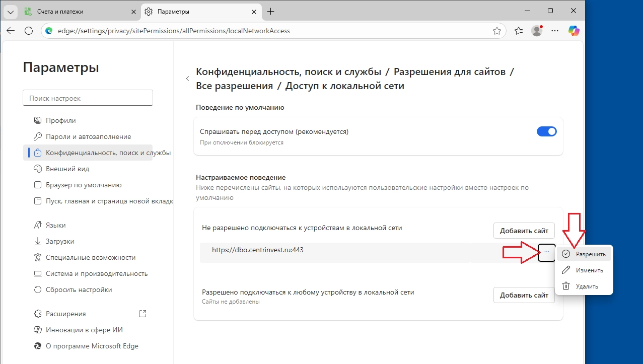Bookmark page with the star icon
Image resolution: width=643 pixels, height=364 pixels.
click(496, 31)
